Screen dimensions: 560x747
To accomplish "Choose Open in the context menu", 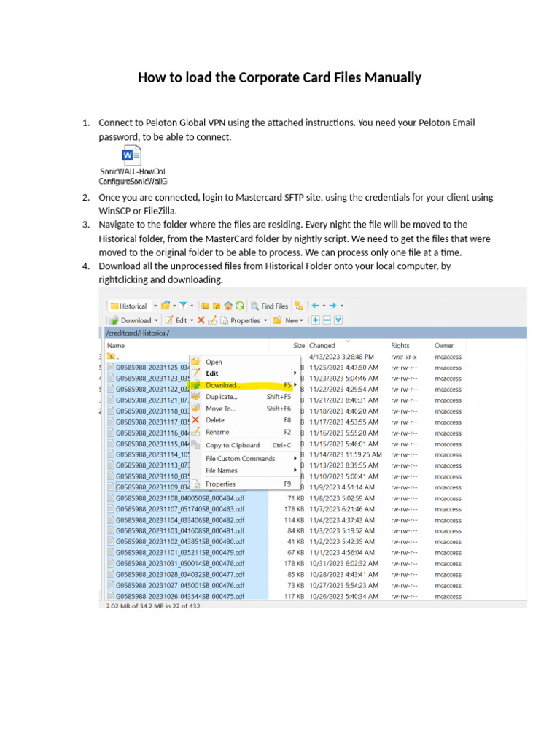I will [x=245, y=362].
